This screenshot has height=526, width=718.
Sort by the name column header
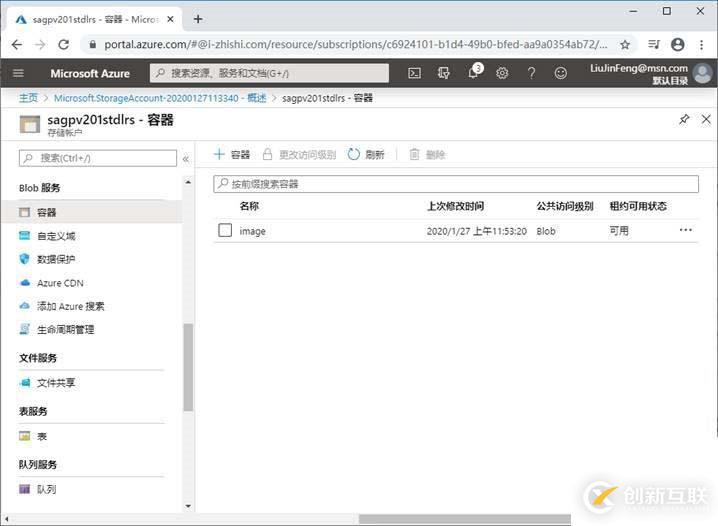pos(249,206)
